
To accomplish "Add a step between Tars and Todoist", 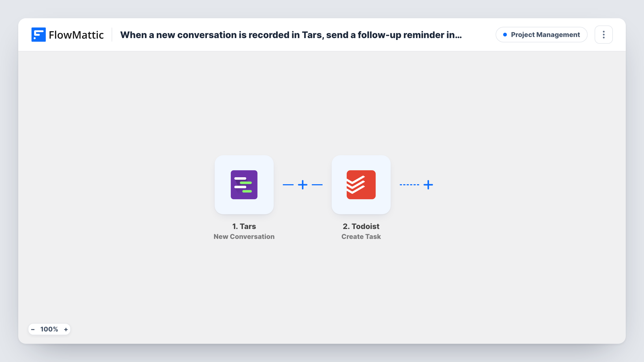I will pyautogui.click(x=303, y=185).
